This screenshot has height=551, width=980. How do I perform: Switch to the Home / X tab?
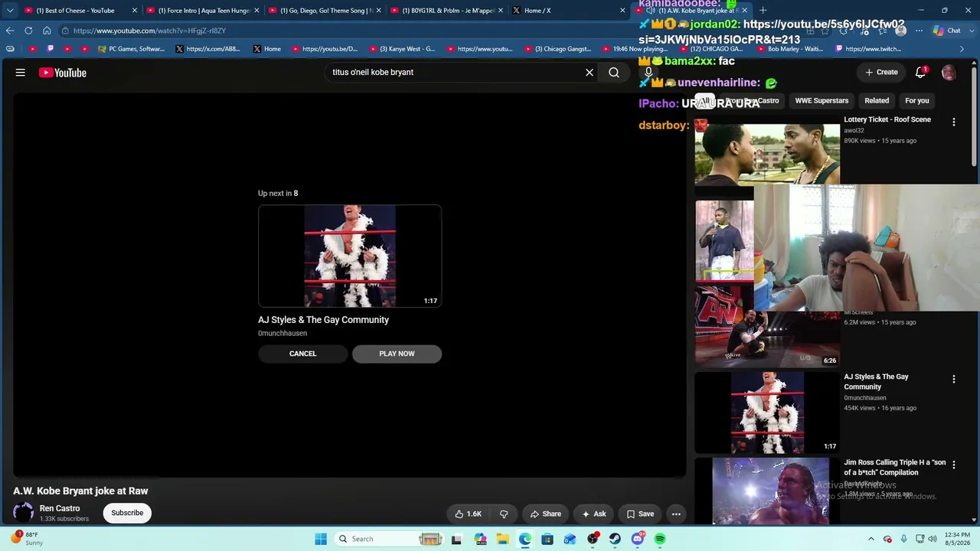click(568, 11)
